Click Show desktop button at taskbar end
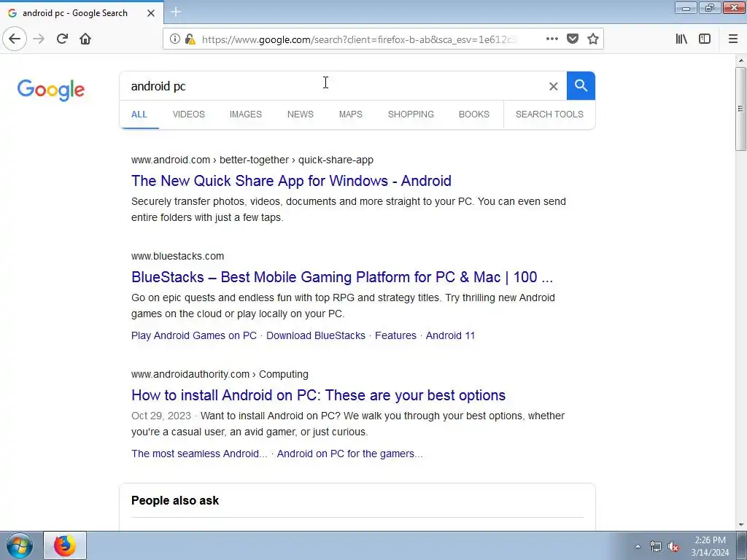The height and width of the screenshot is (560, 747). click(742, 545)
